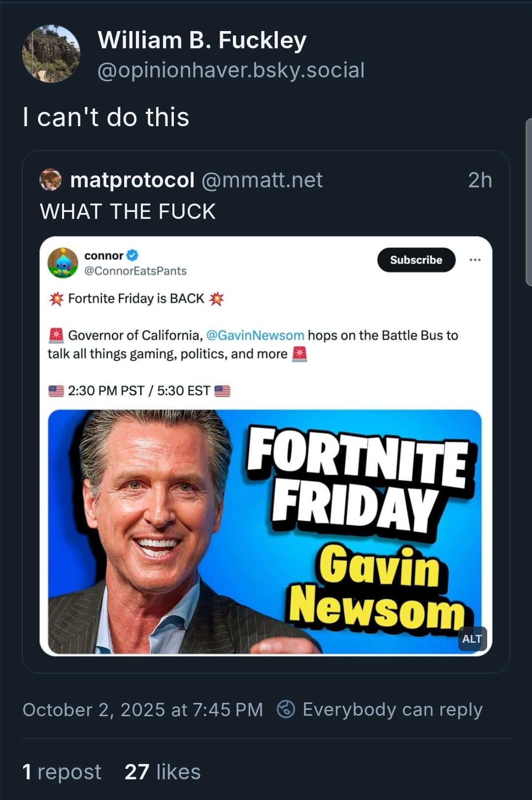
Task: Click the October 2, 2025 timestamp
Action: point(142,709)
